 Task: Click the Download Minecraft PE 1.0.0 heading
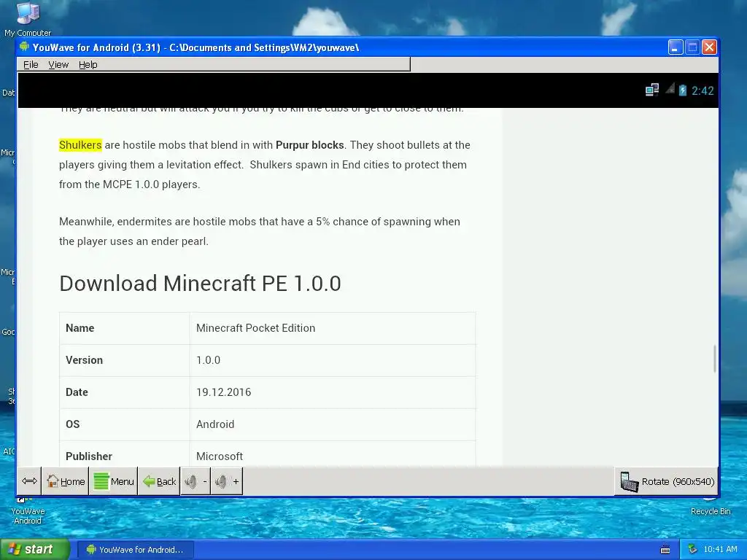pyautogui.click(x=200, y=284)
